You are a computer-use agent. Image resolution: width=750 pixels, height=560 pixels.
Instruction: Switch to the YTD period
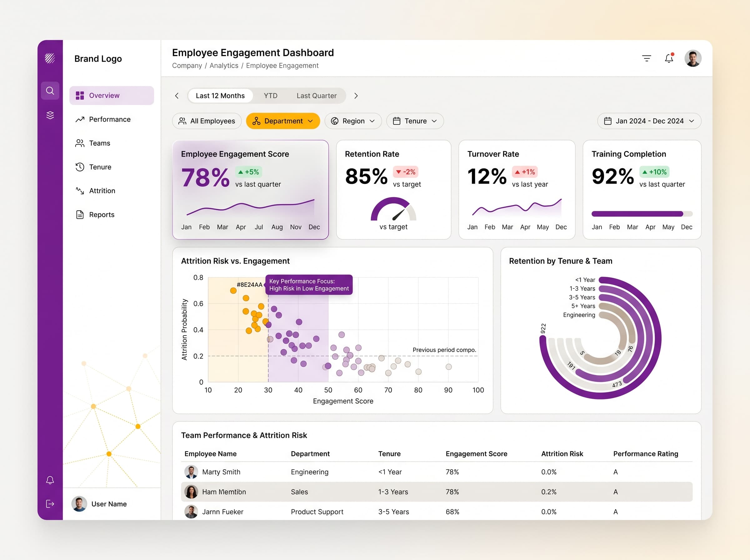(270, 96)
